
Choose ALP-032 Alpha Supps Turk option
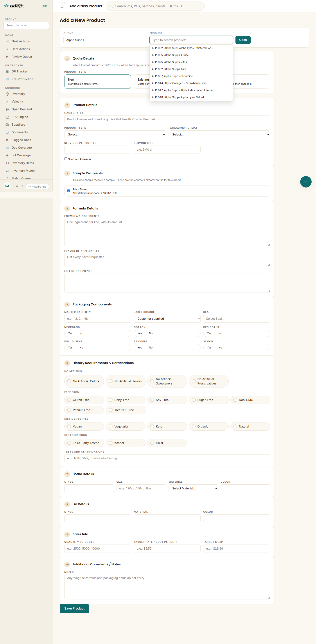pyautogui.click(x=191, y=69)
